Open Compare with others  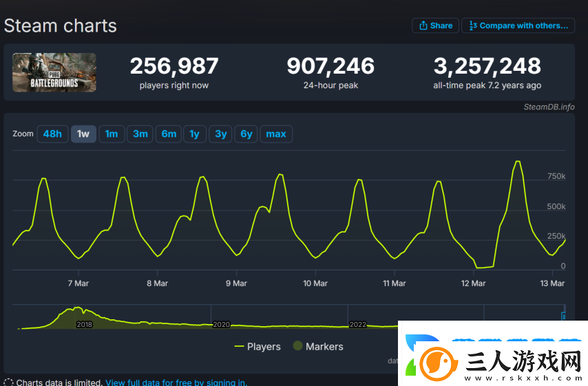tap(518, 25)
